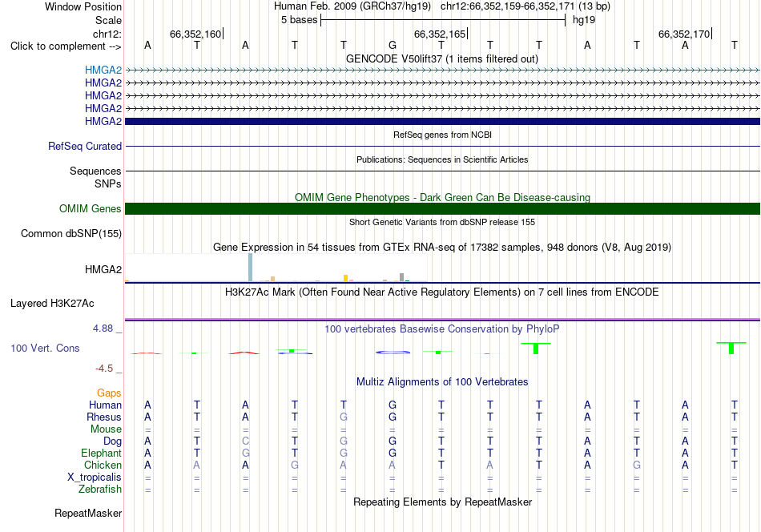Click the Window Position track label
The height and width of the screenshot is (532, 761).
(83, 6)
